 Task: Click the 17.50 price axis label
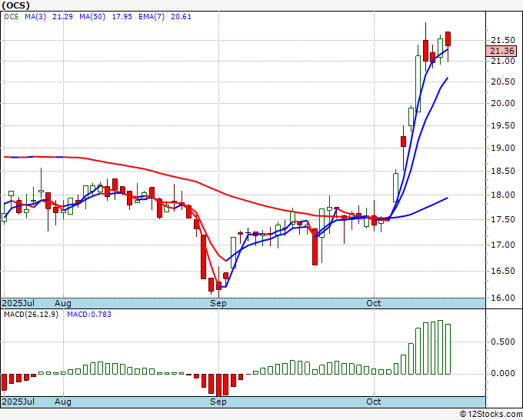(x=503, y=219)
